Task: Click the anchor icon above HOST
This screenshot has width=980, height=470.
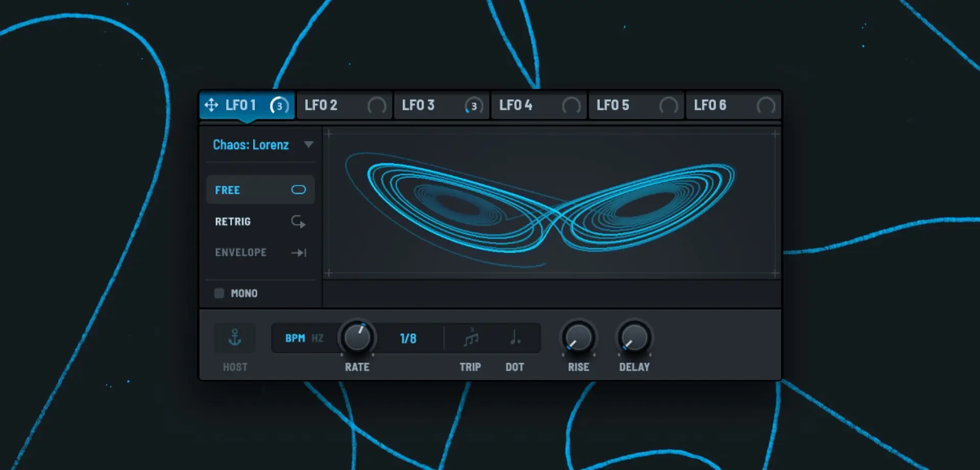Action: (234, 337)
